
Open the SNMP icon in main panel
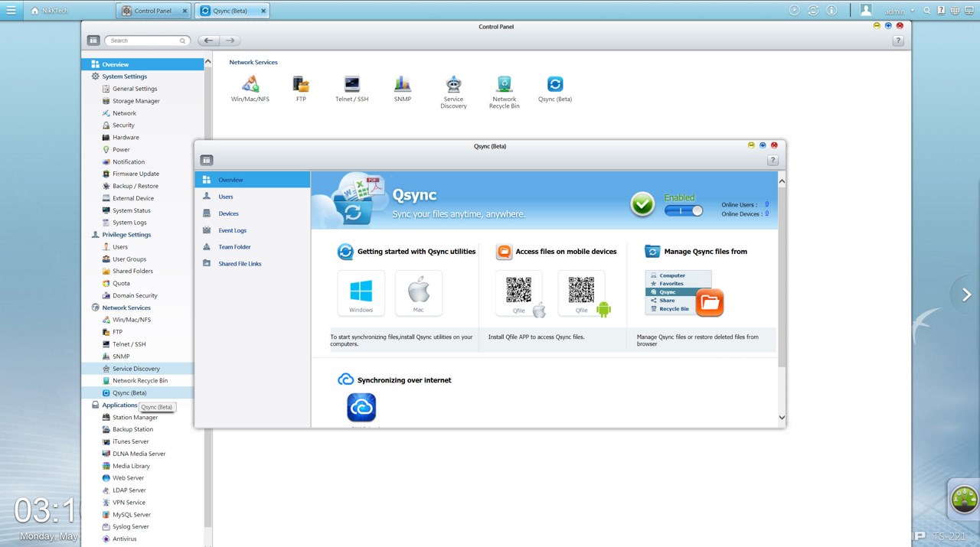(x=403, y=90)
